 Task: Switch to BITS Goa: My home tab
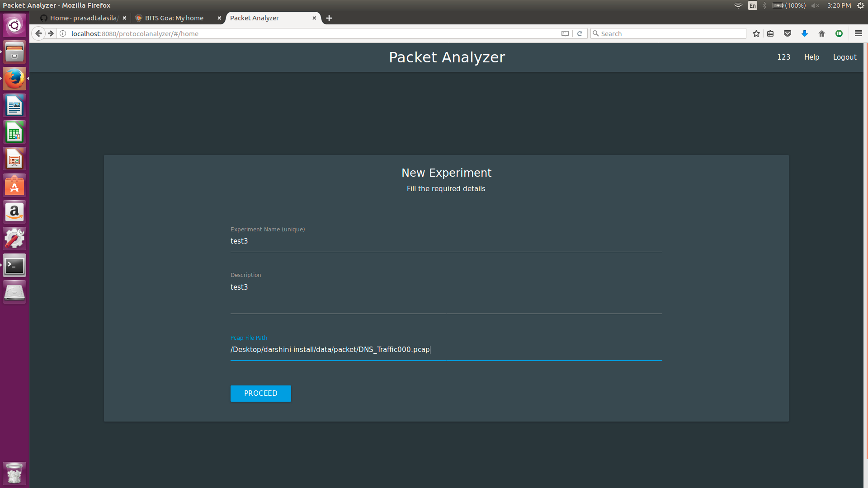(x=174, y=18)
